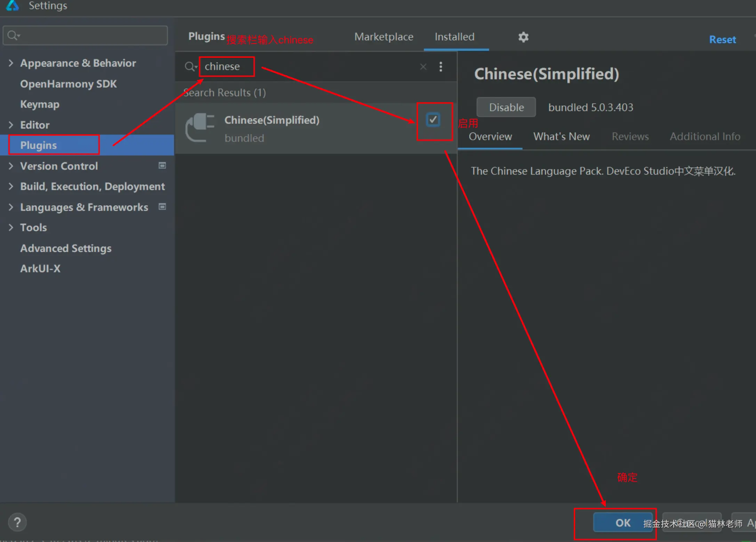Select Keymap in the settings tree

40,104
